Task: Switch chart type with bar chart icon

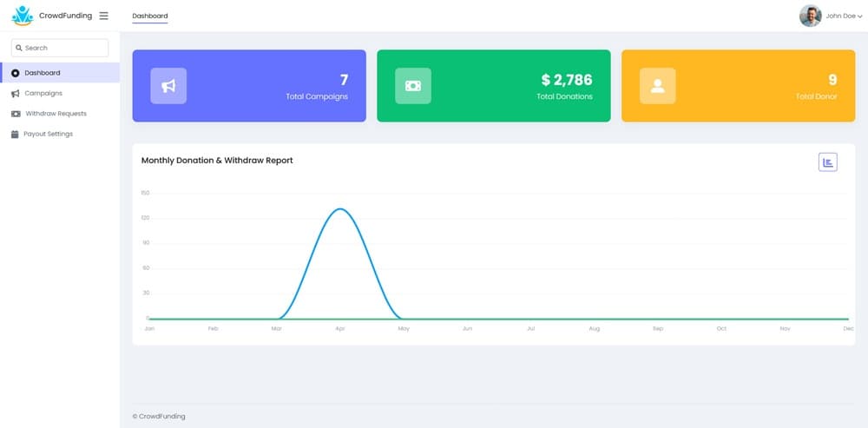Action: click(x=828, y=162)
